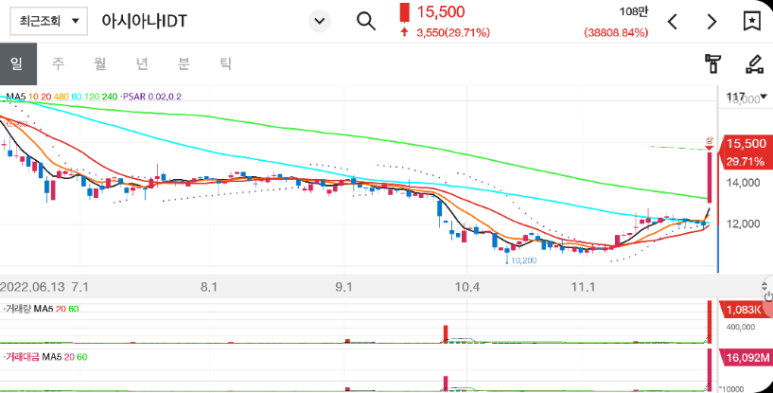Click the 16,092M trading value tag
This screenshot has height=393, width=773.
pyautogui.click(x=746, y=357)
